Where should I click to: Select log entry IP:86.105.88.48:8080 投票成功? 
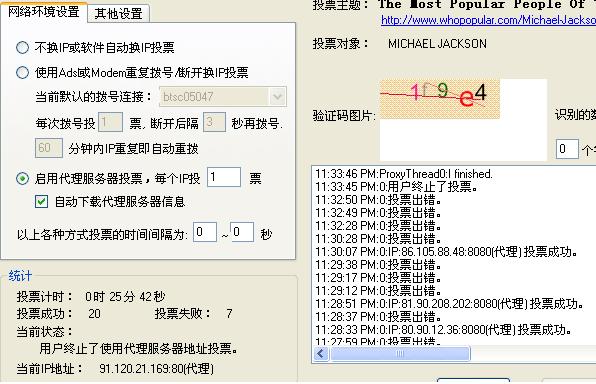(x=447, y=252)
